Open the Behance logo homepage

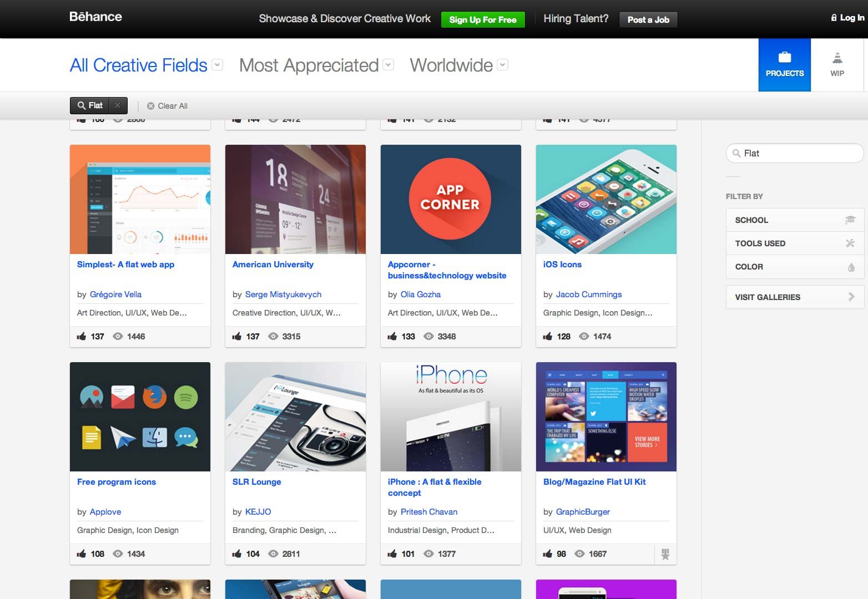[95, 17]
